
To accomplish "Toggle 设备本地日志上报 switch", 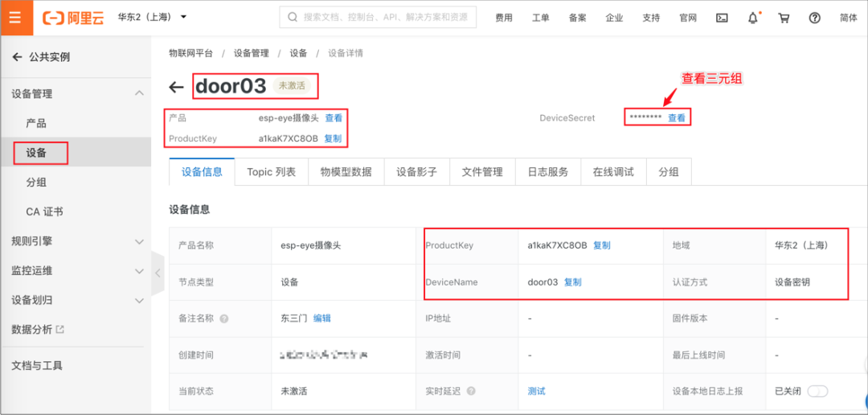I will (817, 391).
